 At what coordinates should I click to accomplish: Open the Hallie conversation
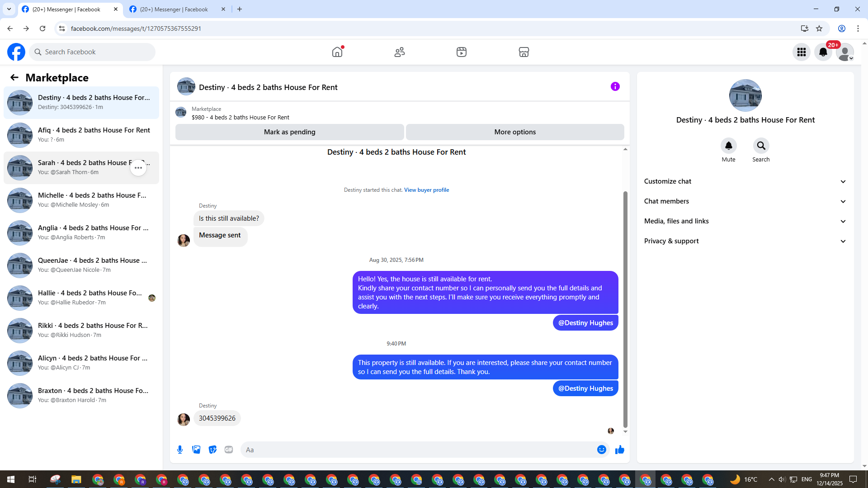click(x=81, y=298)
